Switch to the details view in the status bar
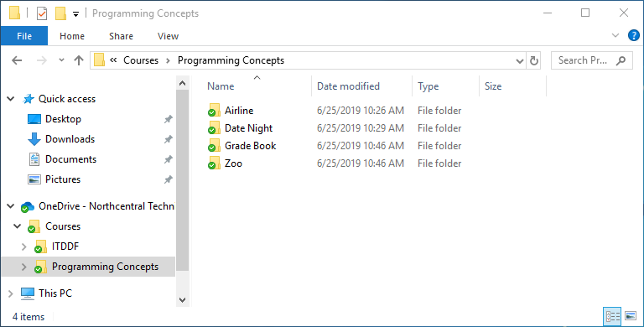The image size is (644, 327). 612,316
